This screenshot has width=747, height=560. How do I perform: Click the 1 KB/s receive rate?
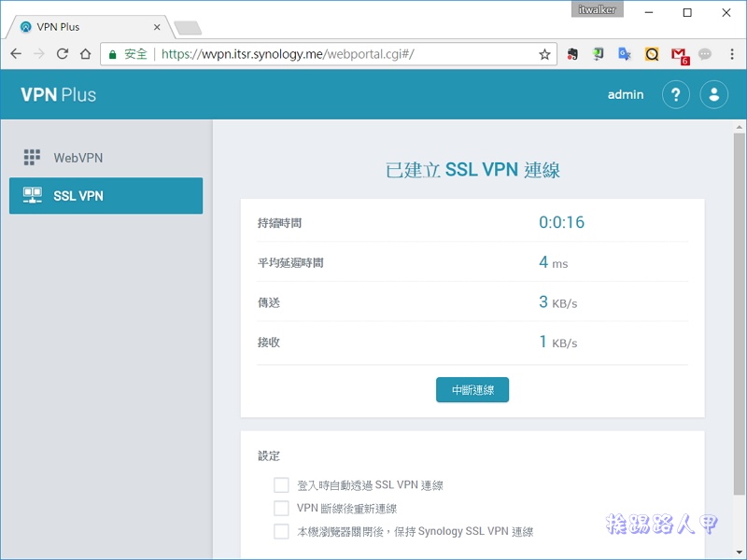[x=557, y=342]
